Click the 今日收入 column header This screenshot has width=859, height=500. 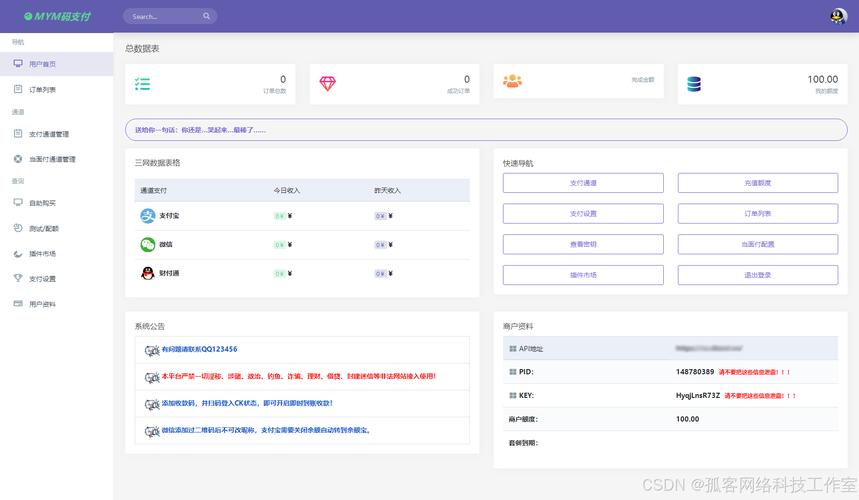pyautogui.click(x=287, y=191)
